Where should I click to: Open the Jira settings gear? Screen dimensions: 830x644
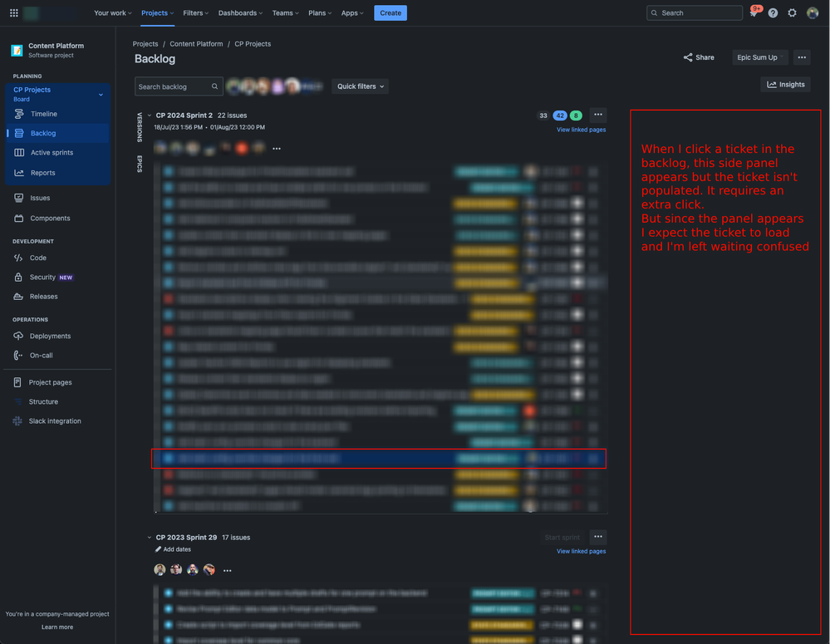(x=791, y=12)
